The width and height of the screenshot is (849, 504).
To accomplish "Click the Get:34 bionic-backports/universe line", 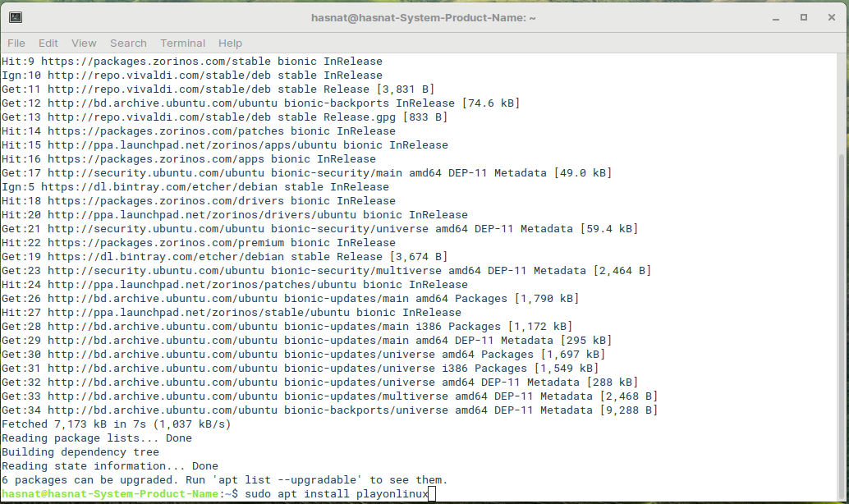I will point(330,410).
